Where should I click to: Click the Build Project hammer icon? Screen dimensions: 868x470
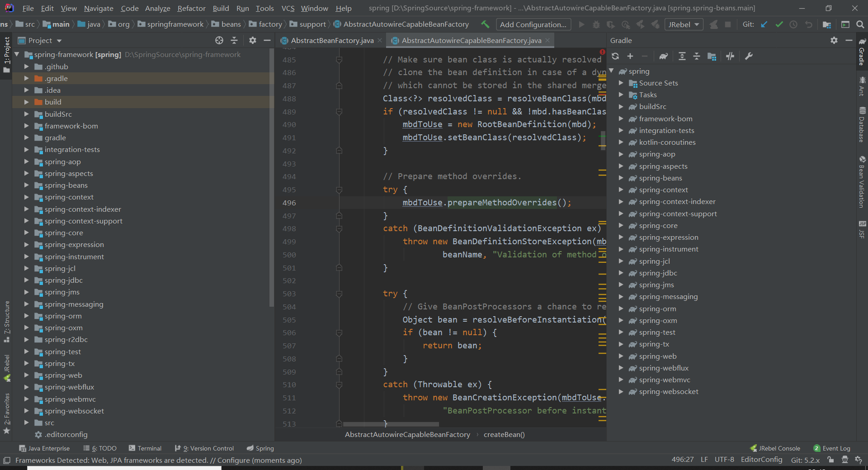[x=485, y=24]
